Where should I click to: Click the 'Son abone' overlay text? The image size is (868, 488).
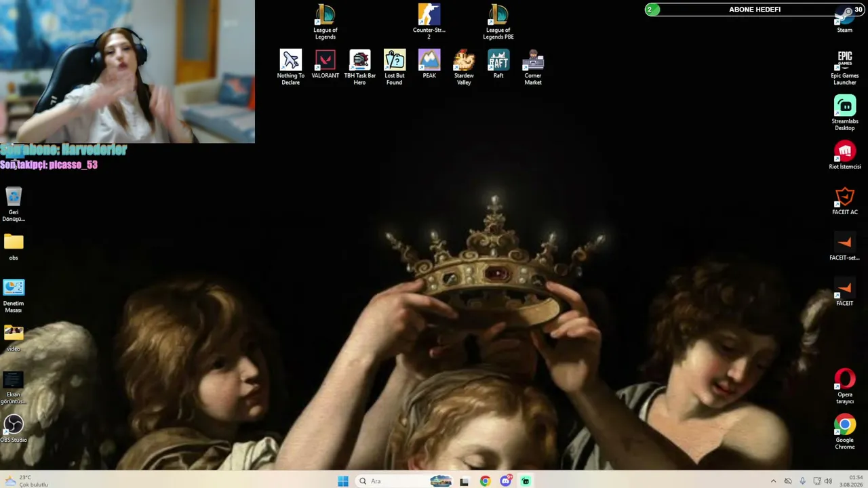(x=64, y=150)
